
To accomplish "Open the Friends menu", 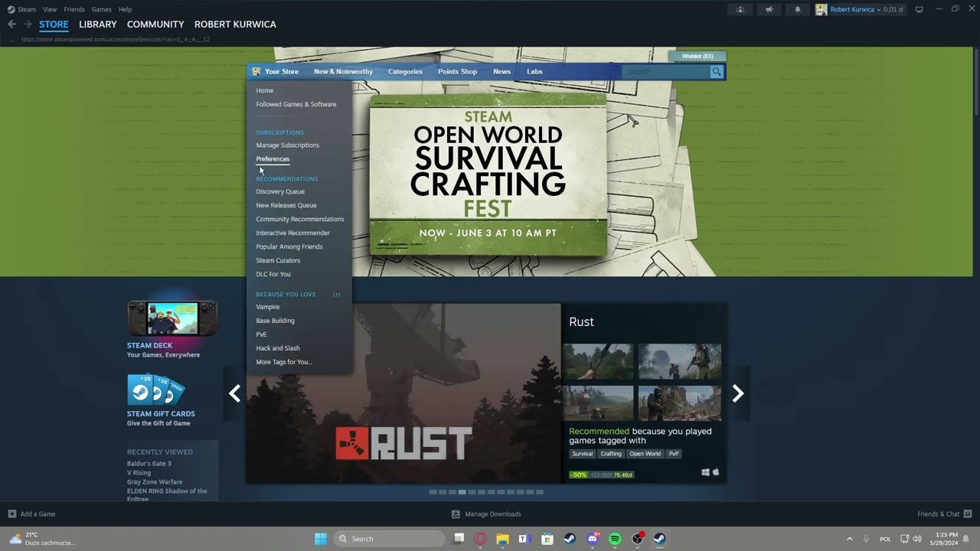I will click(x=74, y=9).
